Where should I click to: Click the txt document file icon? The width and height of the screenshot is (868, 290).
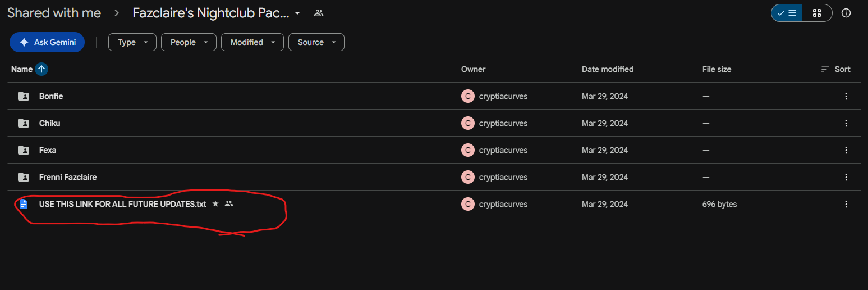tap(24, 204)
